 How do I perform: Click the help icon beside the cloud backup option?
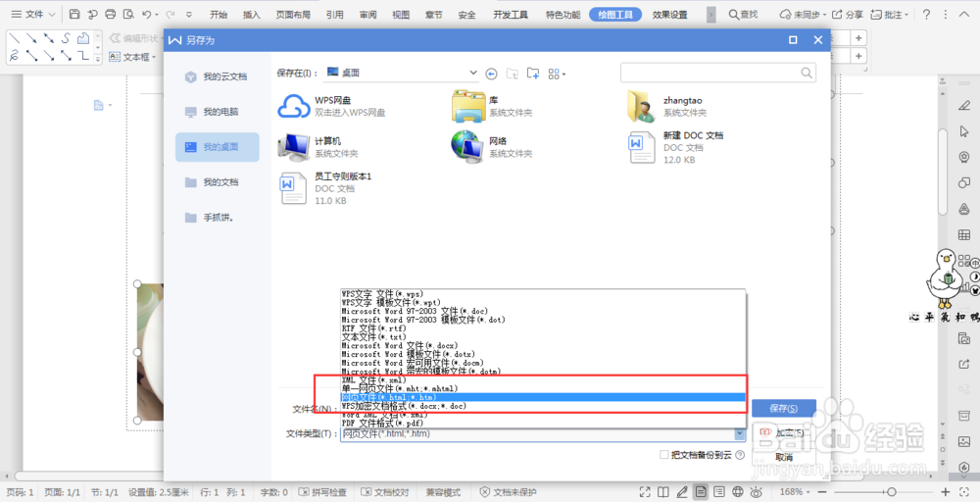click(x=740, y=455)
